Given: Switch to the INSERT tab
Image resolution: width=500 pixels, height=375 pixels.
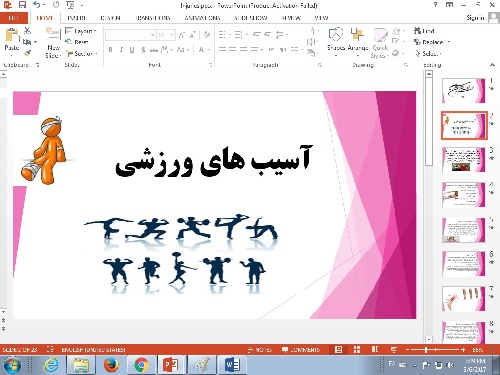Looking at the screenshot, I should [76, 18].
